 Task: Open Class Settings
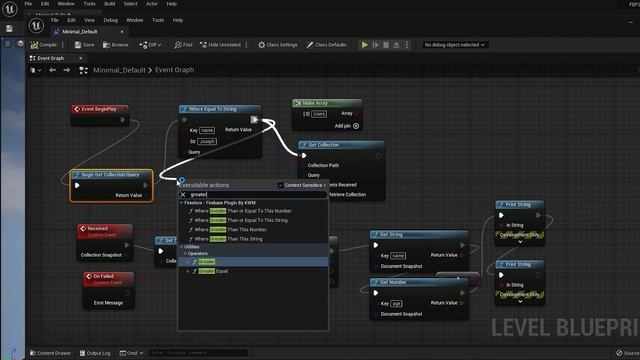click(278, 45)
